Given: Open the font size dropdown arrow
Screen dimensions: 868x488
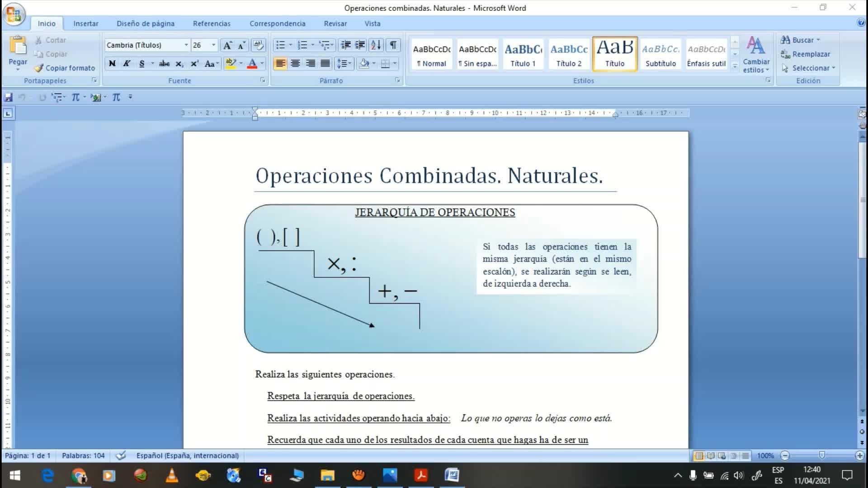Looking at the screenshot, I should pos(213,45).
